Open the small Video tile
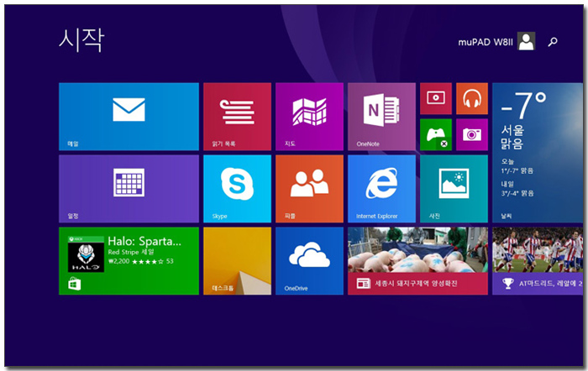This screenshot has height=371, width=588. (436, 98)
